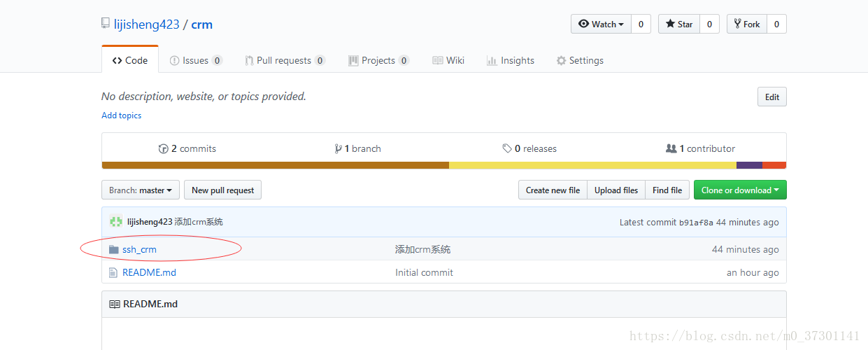Open the Settings tab
Image resolution: width=868 pixels, height=350 pixels.
[x=580, y=60]
